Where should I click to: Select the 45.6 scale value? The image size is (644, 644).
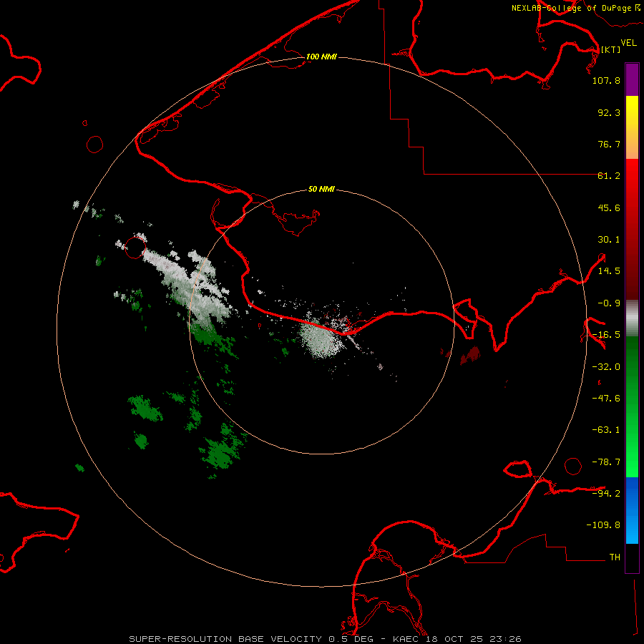coord(609,208)
